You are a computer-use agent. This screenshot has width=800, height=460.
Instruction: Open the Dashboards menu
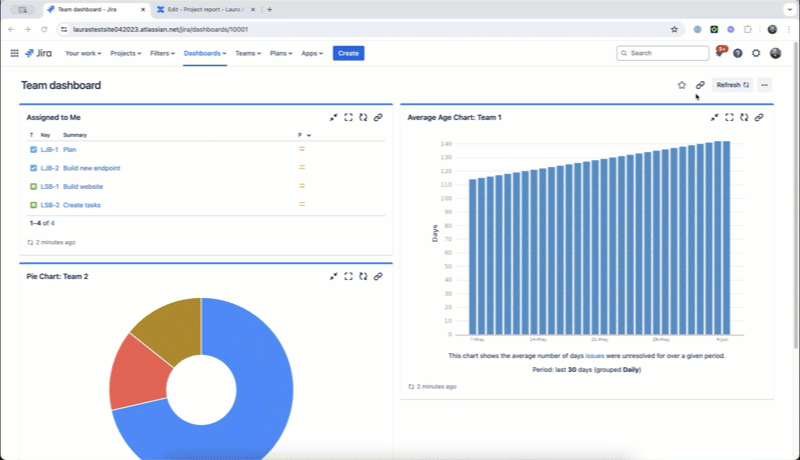point(204,53)
